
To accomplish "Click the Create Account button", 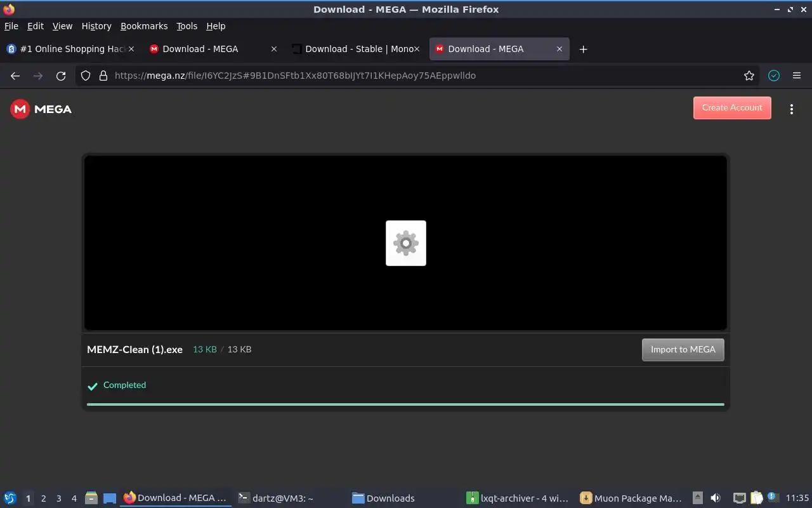I will (732, 108).
